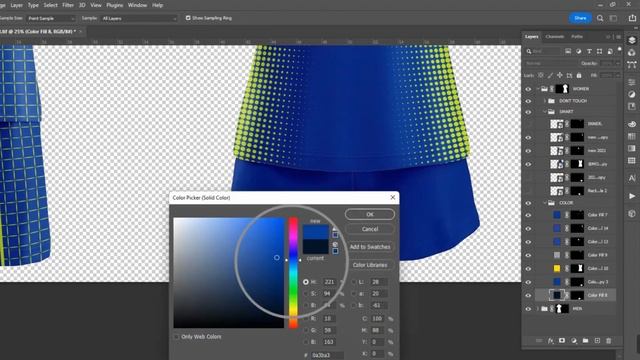Open the Plugins menu
This screenshot has width=640, height=360.
pyautogui.click(x=114, y=5)
